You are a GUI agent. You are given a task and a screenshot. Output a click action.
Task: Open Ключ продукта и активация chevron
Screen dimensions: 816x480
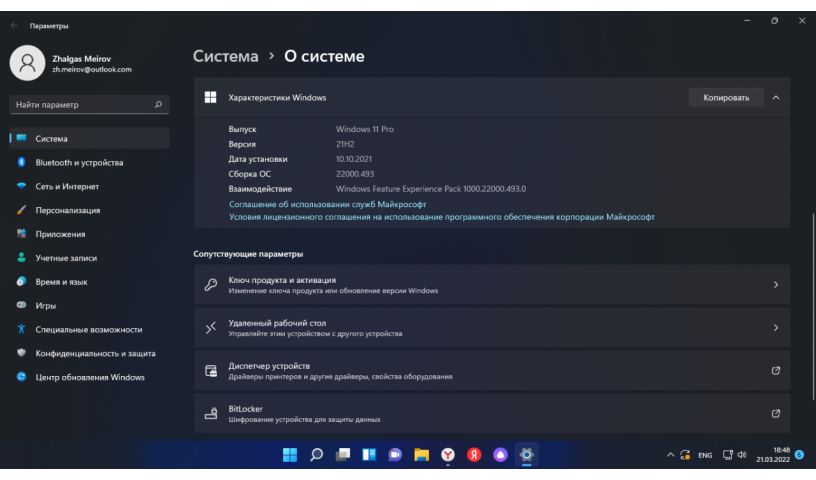coord(775,285)
